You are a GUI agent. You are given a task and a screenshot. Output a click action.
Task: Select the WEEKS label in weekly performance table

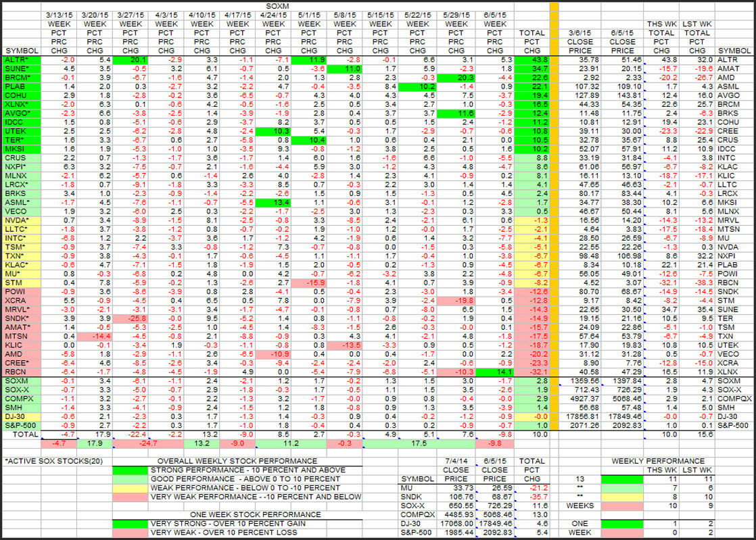(x=580, y=506)
